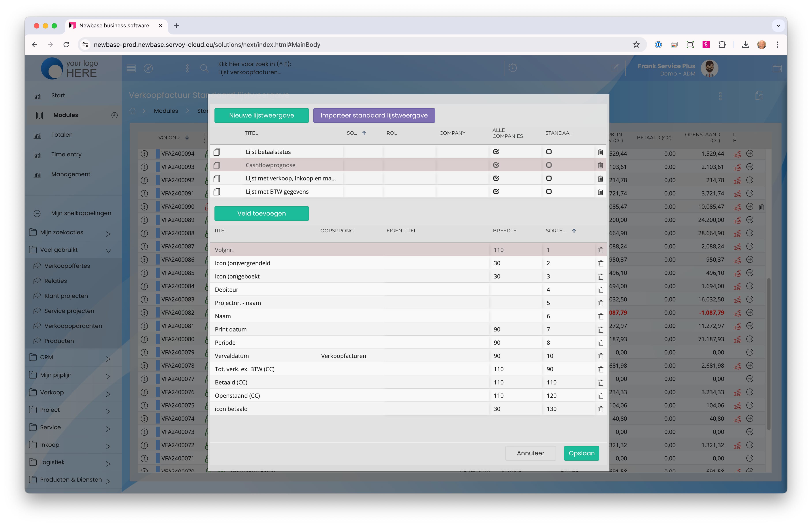812x526 pixels.
Task: Click the hamburger menu icon in header
Action: [x=131, y=68]
